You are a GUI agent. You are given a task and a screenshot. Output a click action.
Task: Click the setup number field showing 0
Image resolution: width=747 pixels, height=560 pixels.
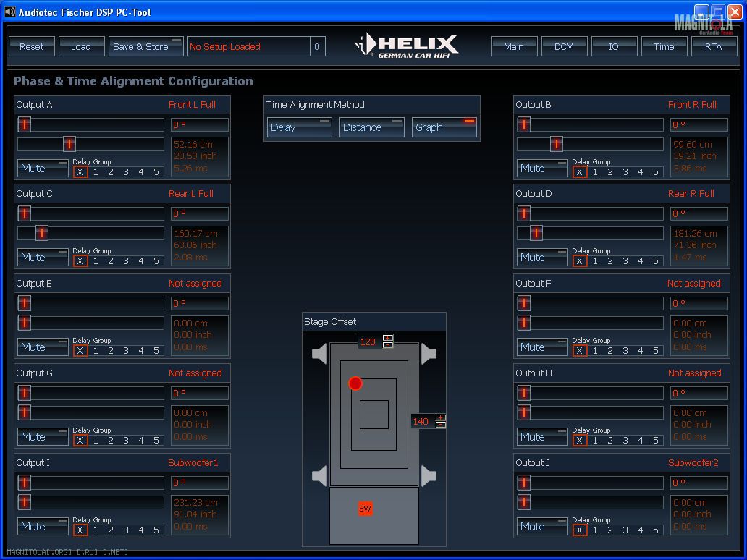(x=317, y=46)
